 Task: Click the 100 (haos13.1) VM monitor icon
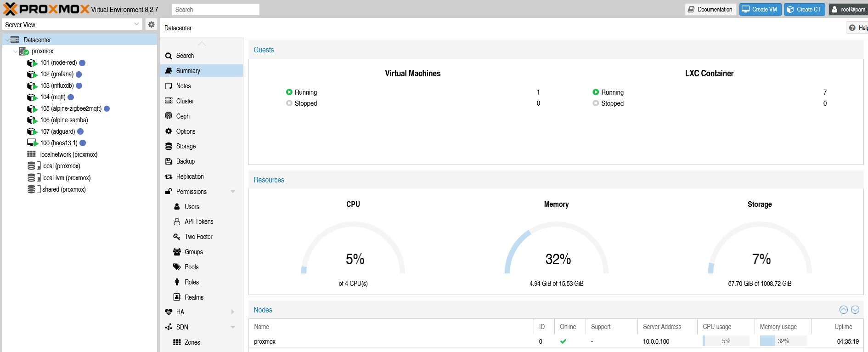point(32,143)
